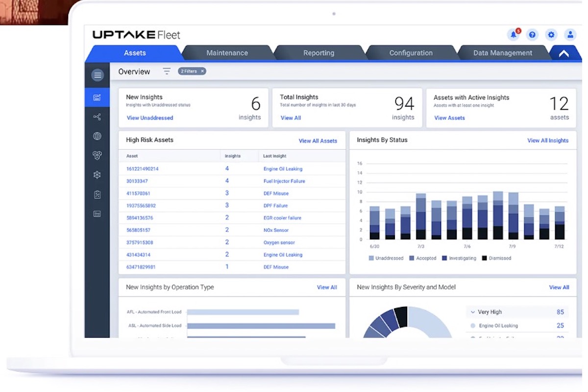588x392 pixels.
Task: Select the globe icon in sidebar
Action: pyautogui.click(x=97, y=136)
